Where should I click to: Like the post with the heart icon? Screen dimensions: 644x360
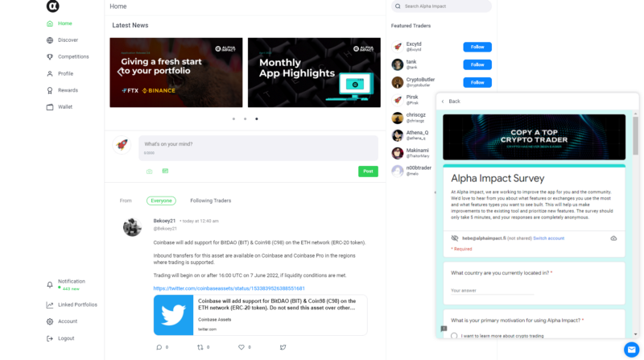pos(241,347)
